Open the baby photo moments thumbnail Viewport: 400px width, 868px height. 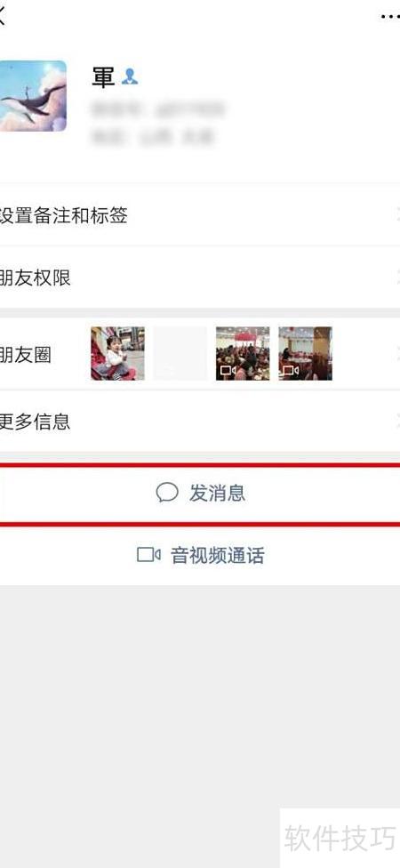[x=118, y=353]
